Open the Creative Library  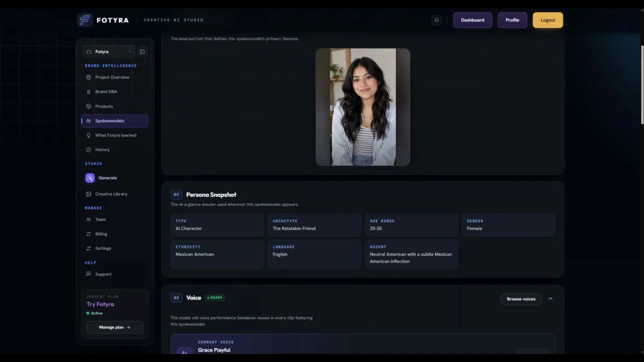(x=115, y=194)
